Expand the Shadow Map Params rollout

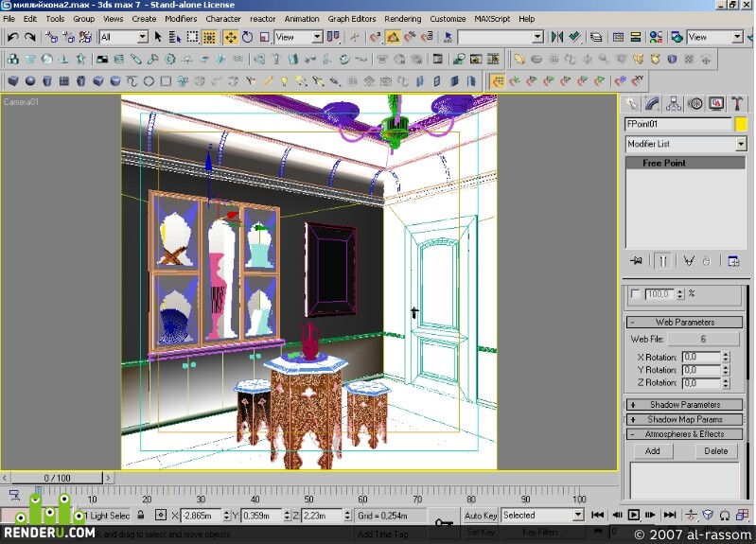tap(684, 419)
